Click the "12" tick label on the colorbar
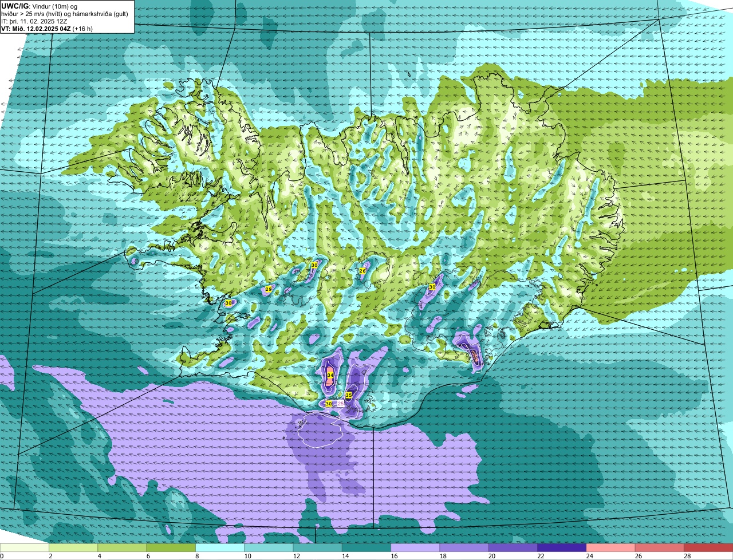The image size is (733, 560). point(296,556)
